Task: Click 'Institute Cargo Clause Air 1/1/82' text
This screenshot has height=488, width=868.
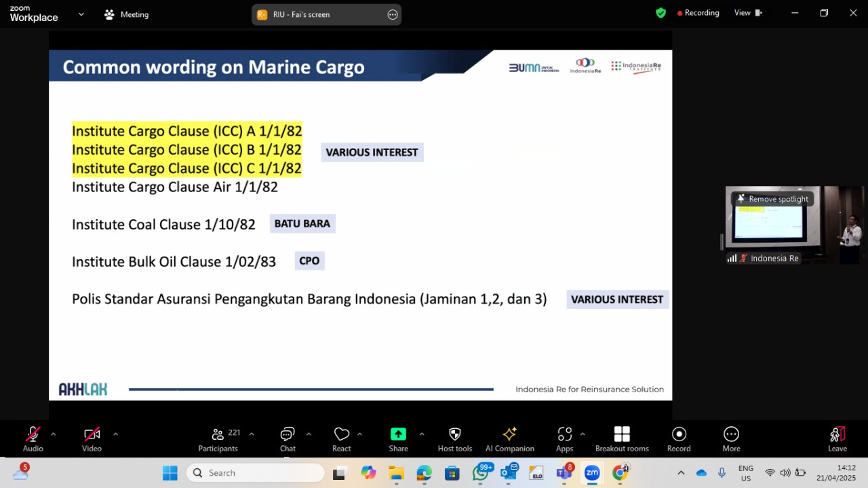Action: point(175,187)
